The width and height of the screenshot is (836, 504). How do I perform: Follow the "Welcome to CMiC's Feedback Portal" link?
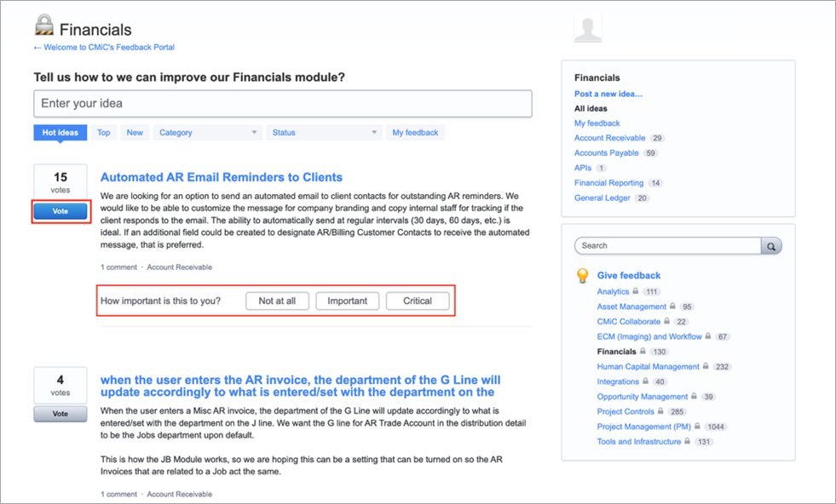(104, 48)
